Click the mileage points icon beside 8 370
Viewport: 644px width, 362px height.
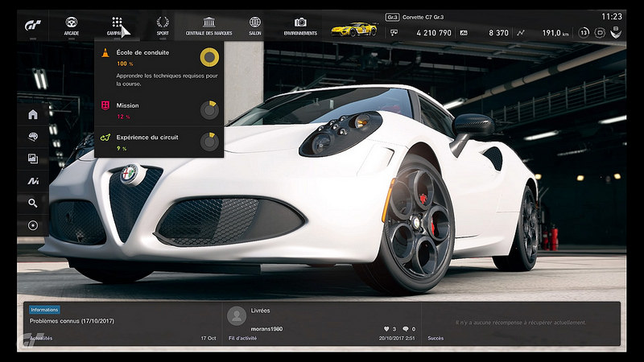point(464,33)
